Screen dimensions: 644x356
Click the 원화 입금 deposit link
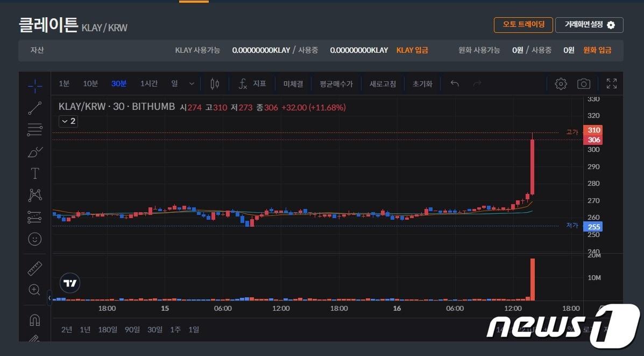coord(597,50)
